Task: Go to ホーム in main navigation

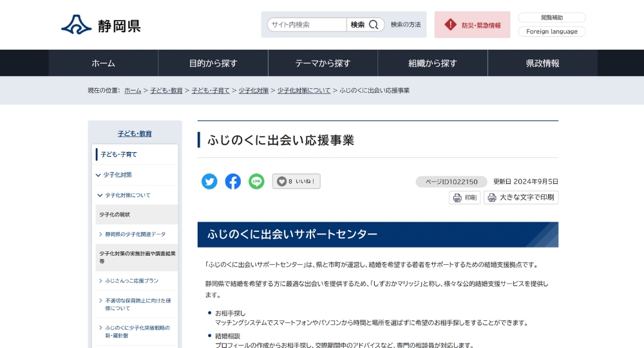Action: pos(103,63)
